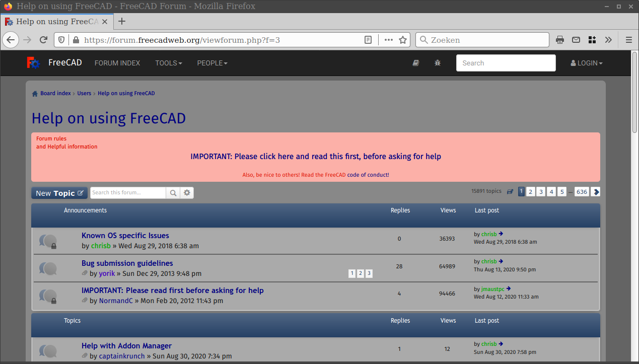Reload the current page

coord(44,40)
